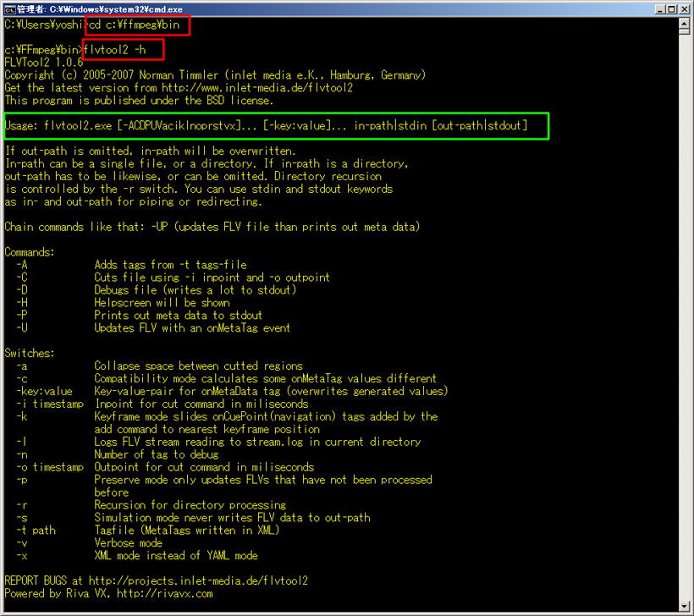Click '-v Verbose mode' line

(x=90, y=543)
